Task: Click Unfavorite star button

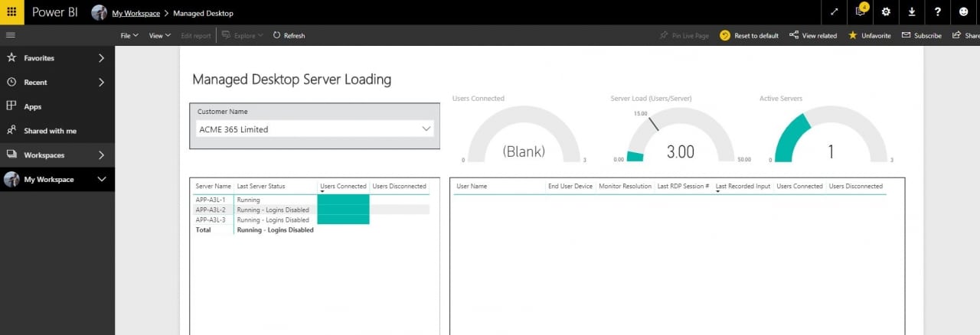Action: (869, 35)
